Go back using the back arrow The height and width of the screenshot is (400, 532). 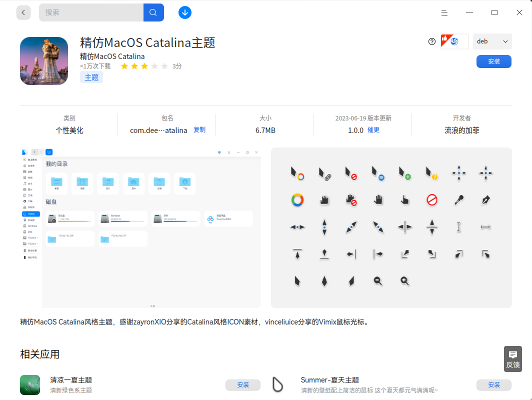[x=23, y=12]
